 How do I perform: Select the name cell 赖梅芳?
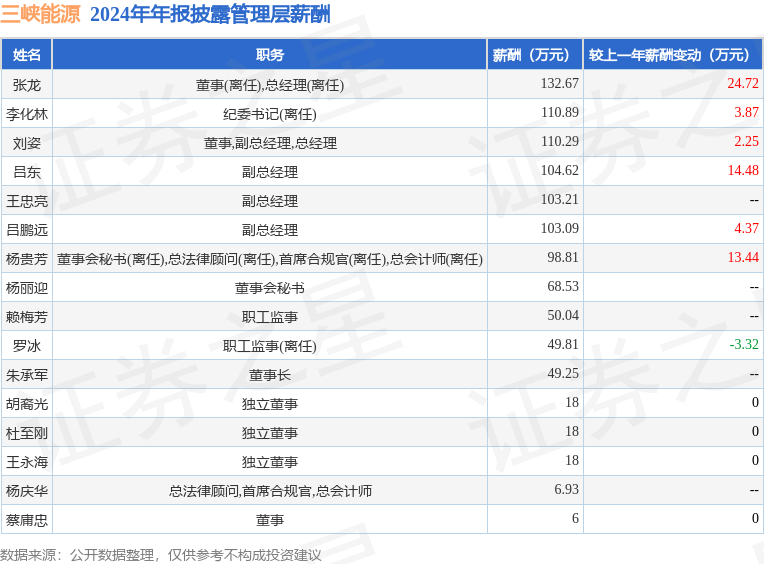(27, 317)
